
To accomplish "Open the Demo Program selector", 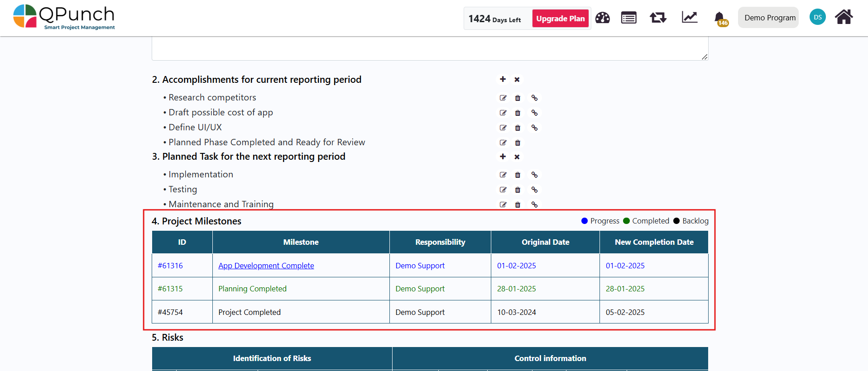I will tap(768, 18).
